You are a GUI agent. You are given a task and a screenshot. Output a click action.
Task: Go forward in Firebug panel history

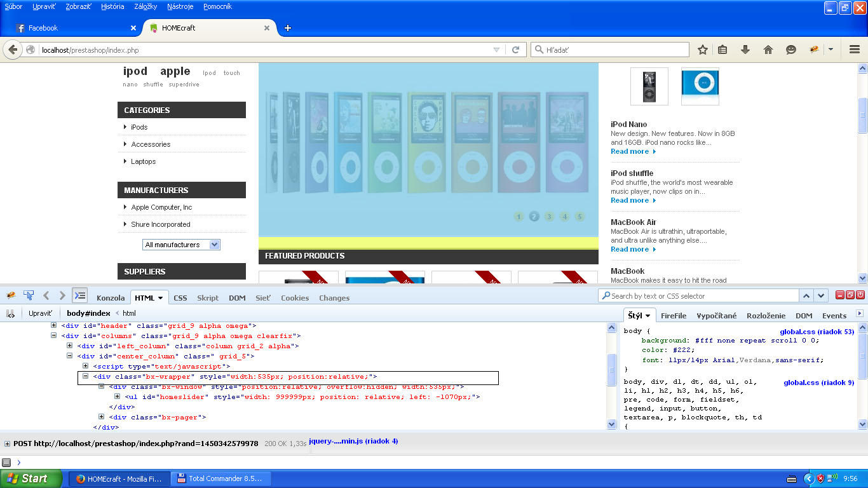pyautogui.click(x=62, y=295)
